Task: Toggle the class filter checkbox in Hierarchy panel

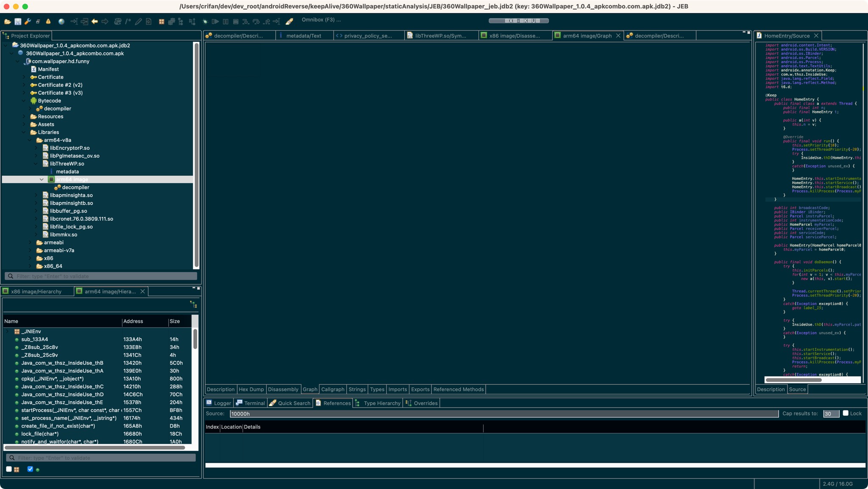Action: [x=9, y=469]
